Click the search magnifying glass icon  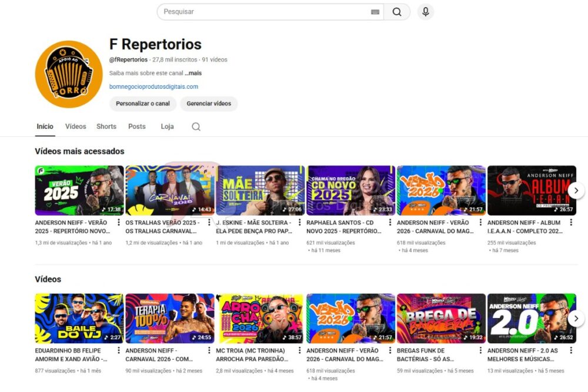click(x=397, y=11)
